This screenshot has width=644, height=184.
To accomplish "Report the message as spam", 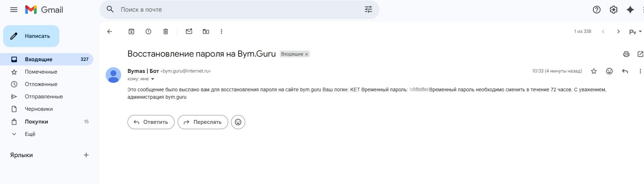I will [148, 31].
